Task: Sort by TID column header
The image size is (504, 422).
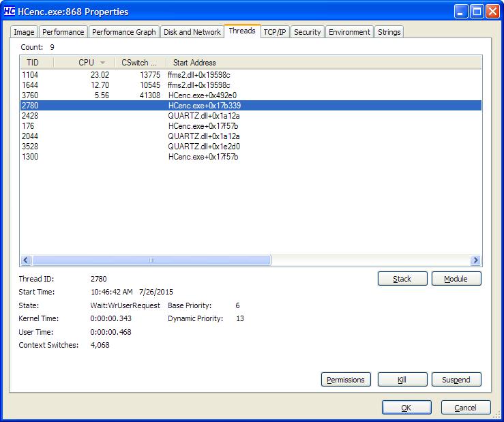Action: click(37, 63)
